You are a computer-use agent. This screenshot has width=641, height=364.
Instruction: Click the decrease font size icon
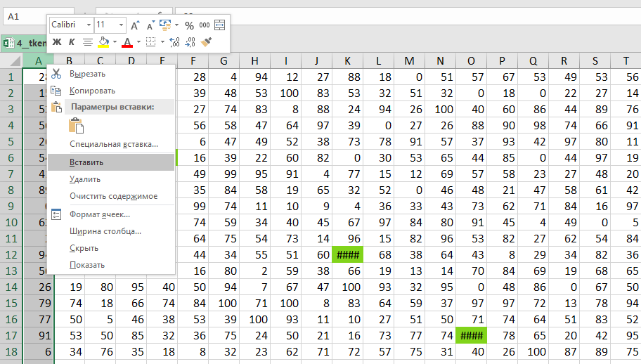[x=149, y=25]
